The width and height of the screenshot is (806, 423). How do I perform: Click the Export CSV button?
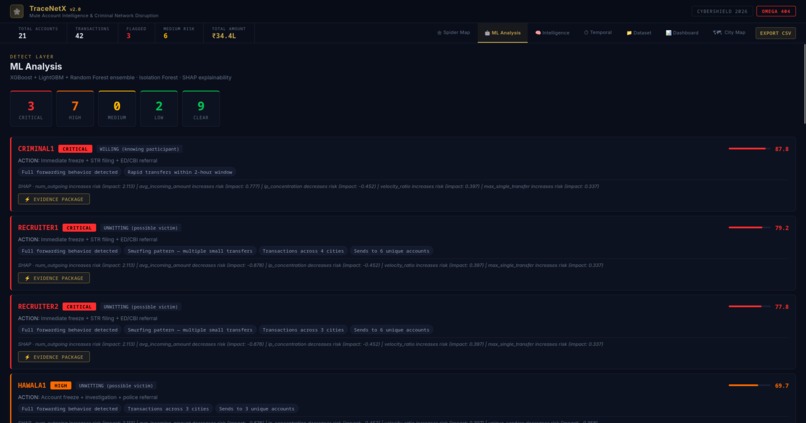pyautogui.click(x=775, y=33)
